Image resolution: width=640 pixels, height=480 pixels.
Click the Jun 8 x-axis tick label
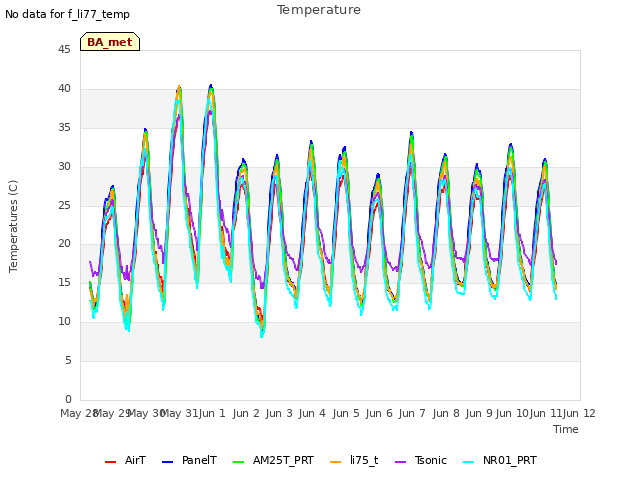coord(446,413)
